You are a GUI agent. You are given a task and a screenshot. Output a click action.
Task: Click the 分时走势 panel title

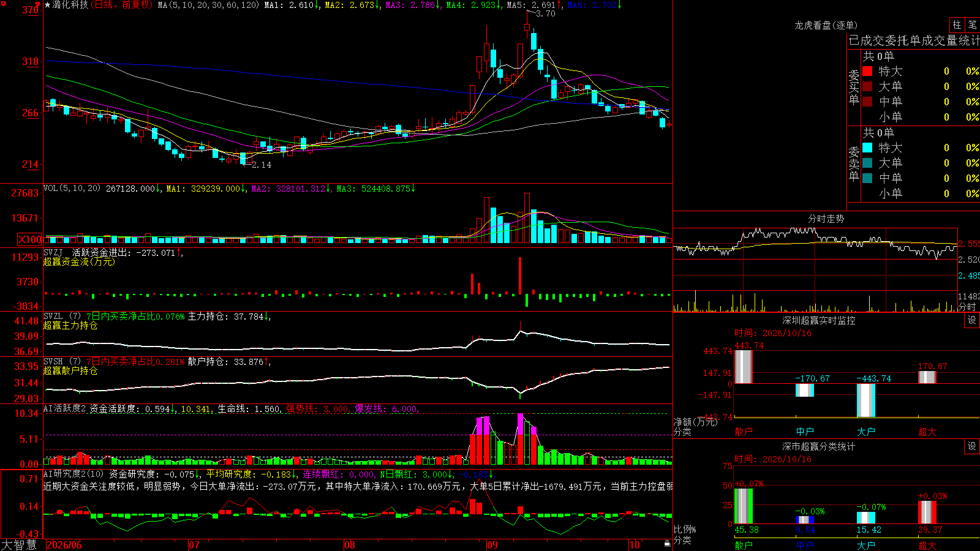(x=826, y=219)
